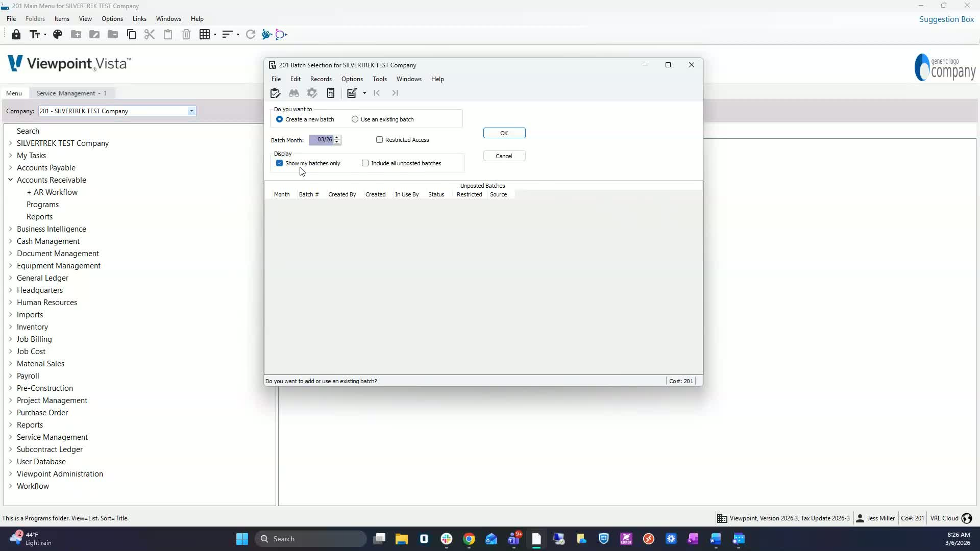Click the grid view icon
The width and height of the screenshot is (980, 551).
[205, 35]
